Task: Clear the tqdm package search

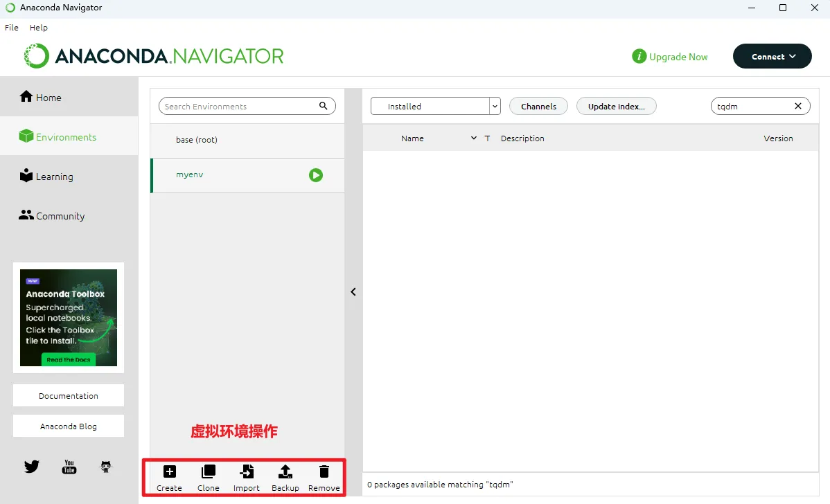Action: click(x=797, y=106)
